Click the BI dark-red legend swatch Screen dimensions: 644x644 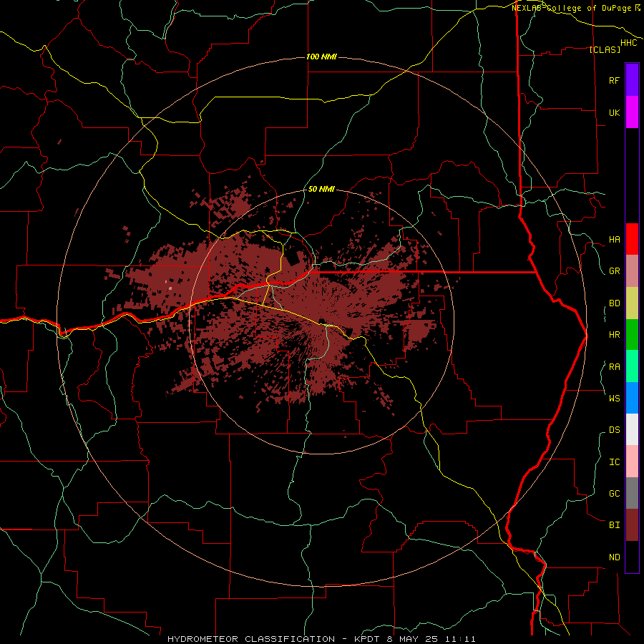632,525
